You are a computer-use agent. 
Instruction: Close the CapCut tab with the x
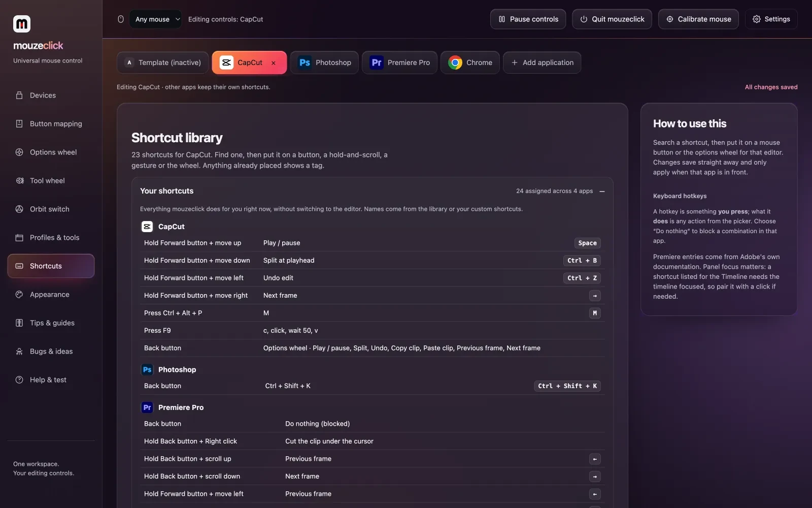click(274, 63)
